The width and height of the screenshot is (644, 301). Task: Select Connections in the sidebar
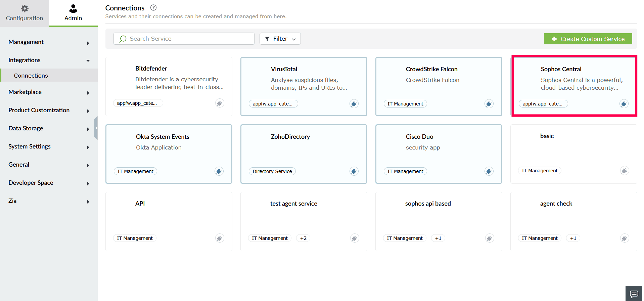coord(49,75)
